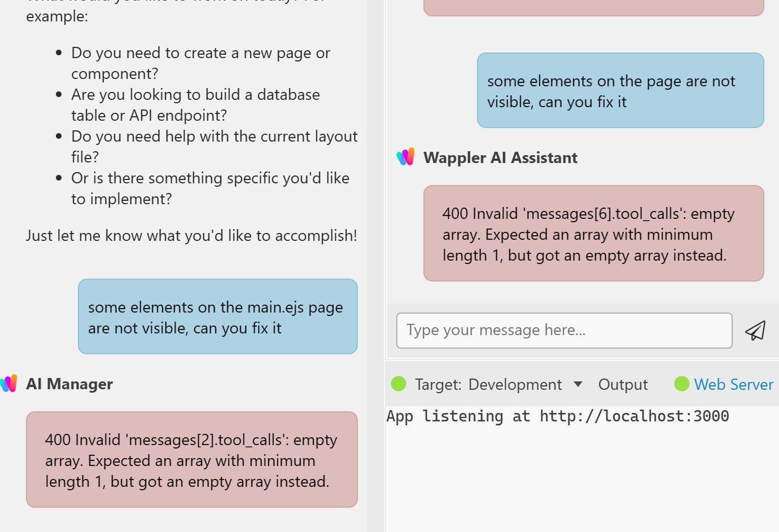Screen dimensions: 779x532
Task: Click the paper plane send icon
Action: (755, 331)
